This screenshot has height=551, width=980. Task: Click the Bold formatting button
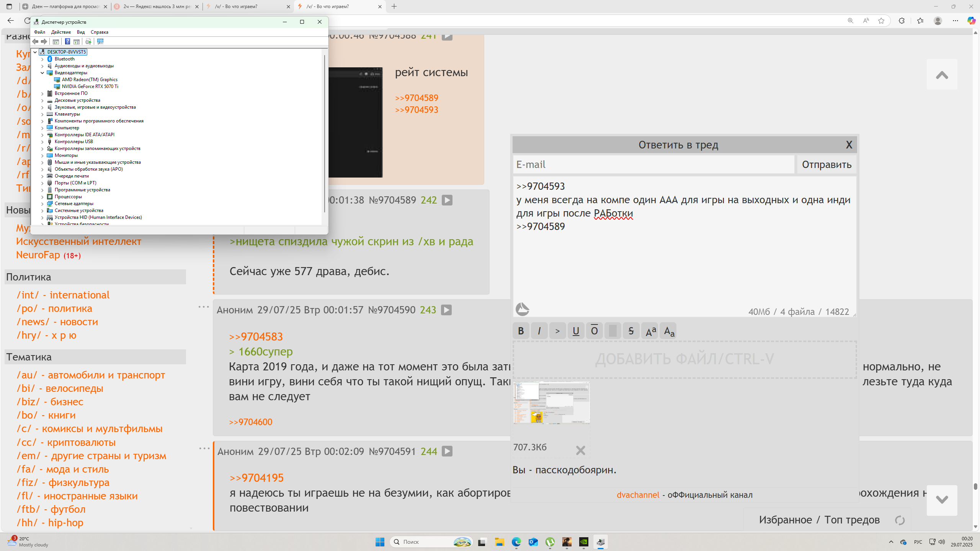coord(521,331)
